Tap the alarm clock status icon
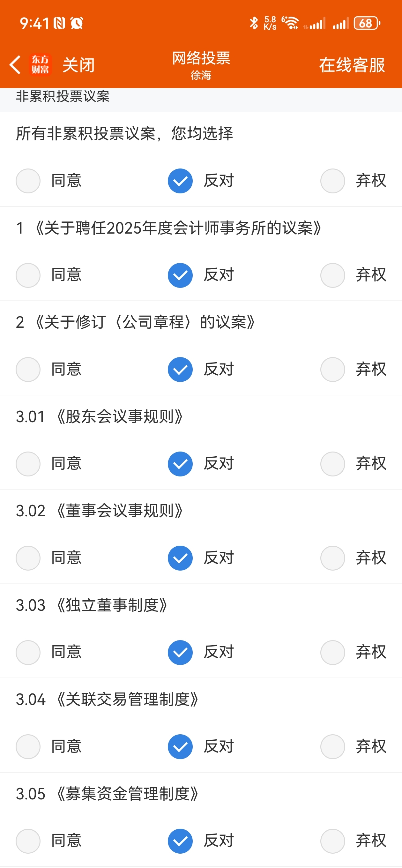 [77, 23]
